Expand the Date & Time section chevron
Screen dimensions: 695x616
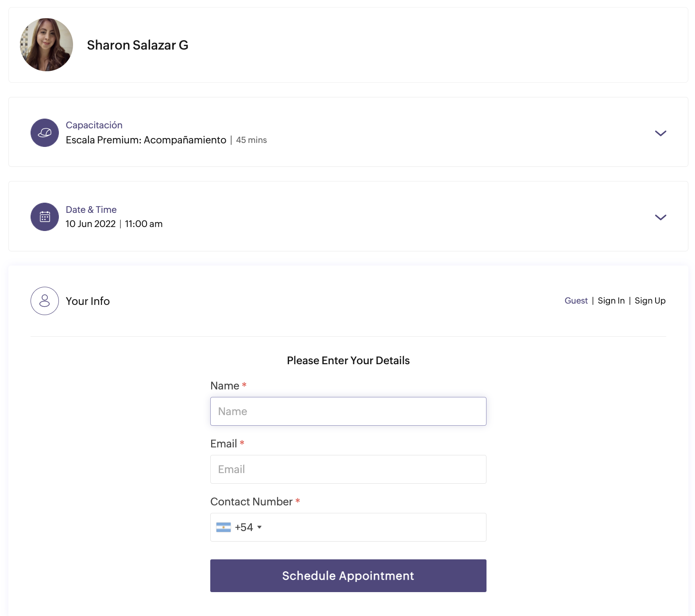pos(660,217)
